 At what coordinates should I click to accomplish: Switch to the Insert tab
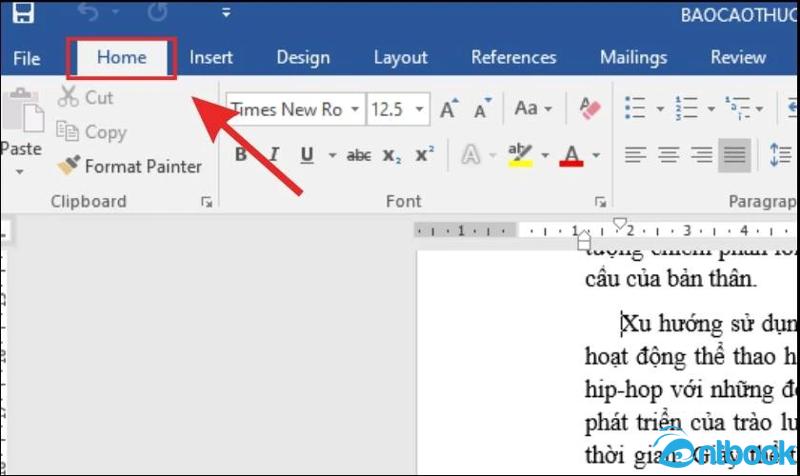click(x=211, y=57)
